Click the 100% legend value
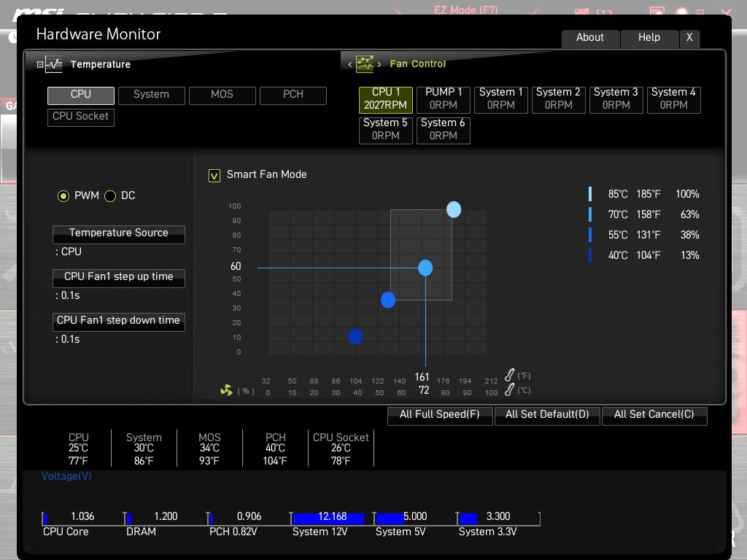Screen dimensions: 747x560 pos(687,194)
